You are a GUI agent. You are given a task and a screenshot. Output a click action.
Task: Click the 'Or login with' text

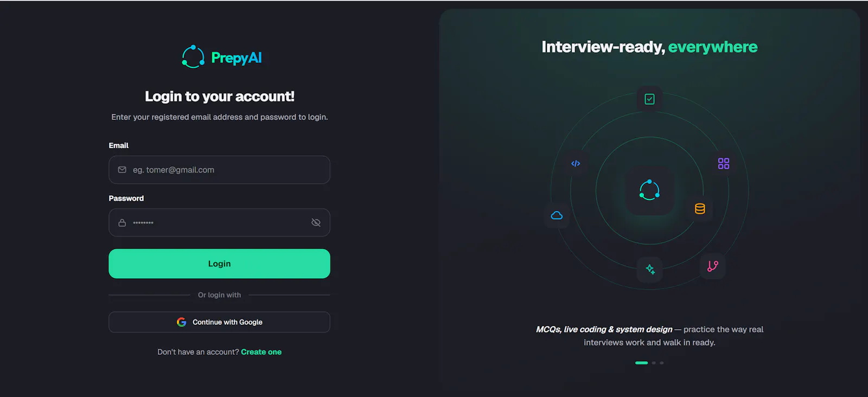click(219, 295)
